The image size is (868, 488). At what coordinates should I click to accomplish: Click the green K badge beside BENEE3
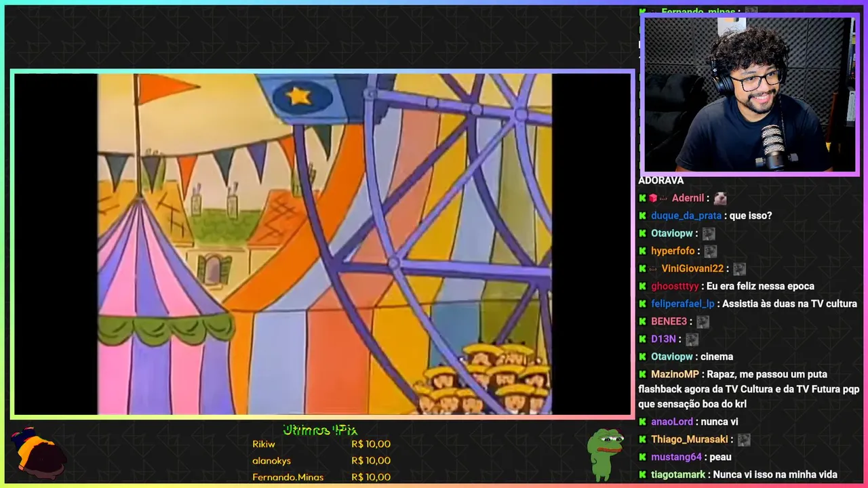(x=642, y=321)
